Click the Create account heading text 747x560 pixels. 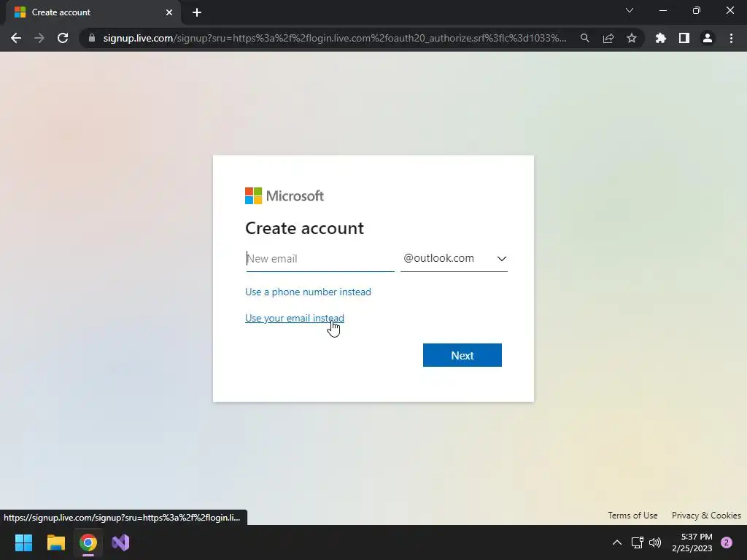pyautogui.click(x=304, y=228)
